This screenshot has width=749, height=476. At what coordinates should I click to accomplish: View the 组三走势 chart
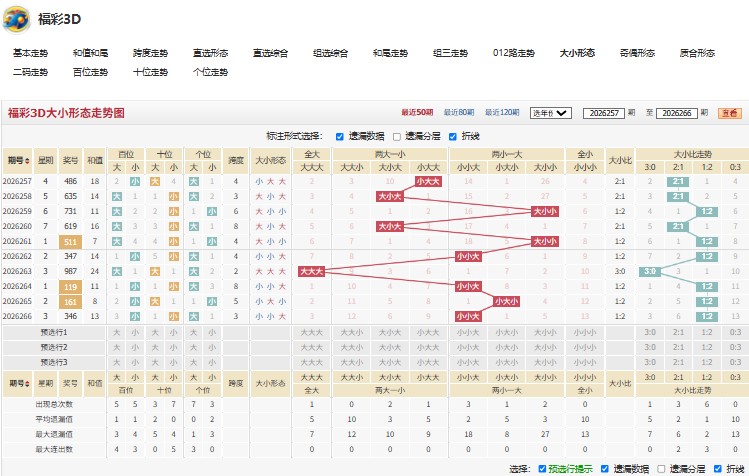pyautogui.click(x=450, y=53)
